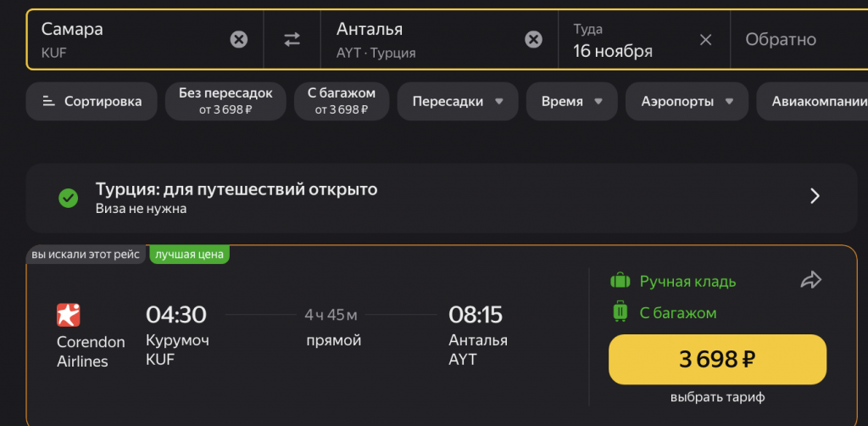The width and height of the screenshot is (868, 426).
Task: Expand the Пересадки dropdown
Action: click(x=458, y=102)
